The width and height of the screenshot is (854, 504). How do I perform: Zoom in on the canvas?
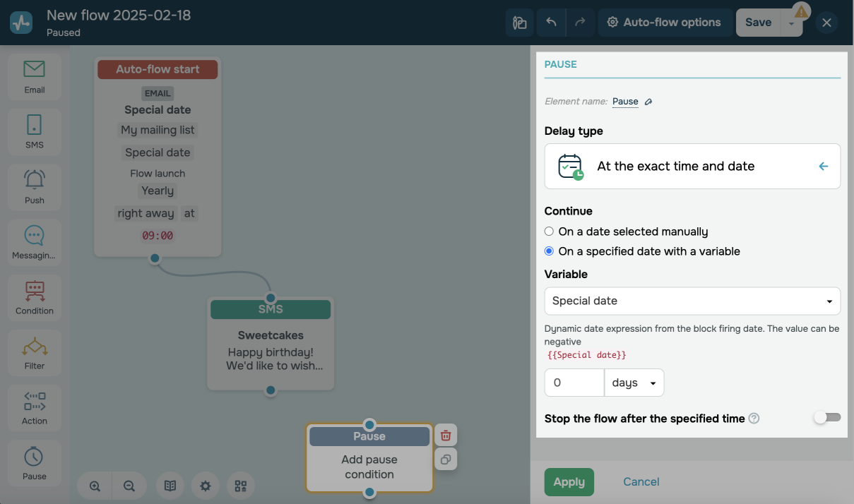tap(95, 486)
